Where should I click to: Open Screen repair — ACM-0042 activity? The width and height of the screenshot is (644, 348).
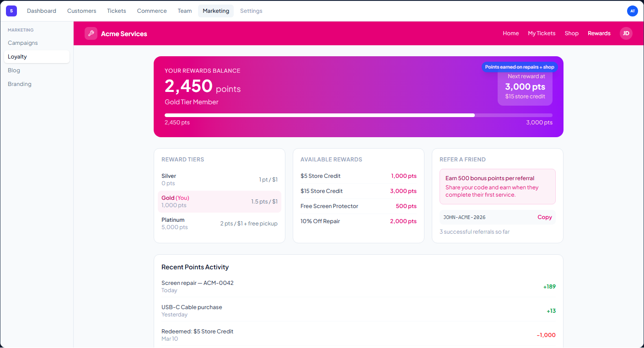point(359,286)
